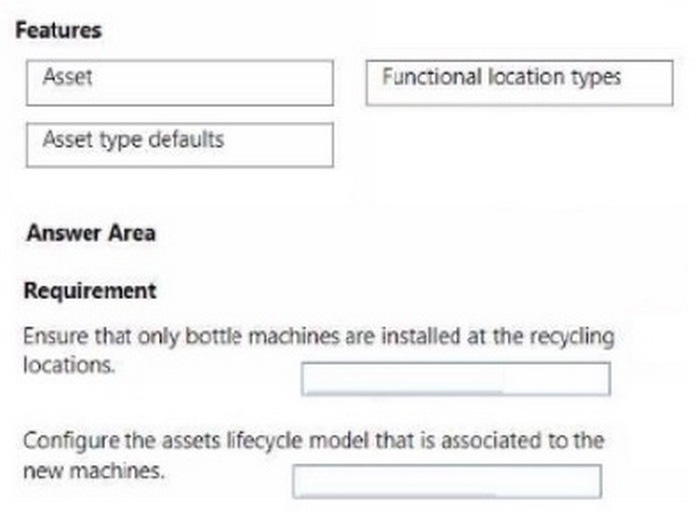
Task: Select the Functional location types feature box
Action: pos(518,82)
